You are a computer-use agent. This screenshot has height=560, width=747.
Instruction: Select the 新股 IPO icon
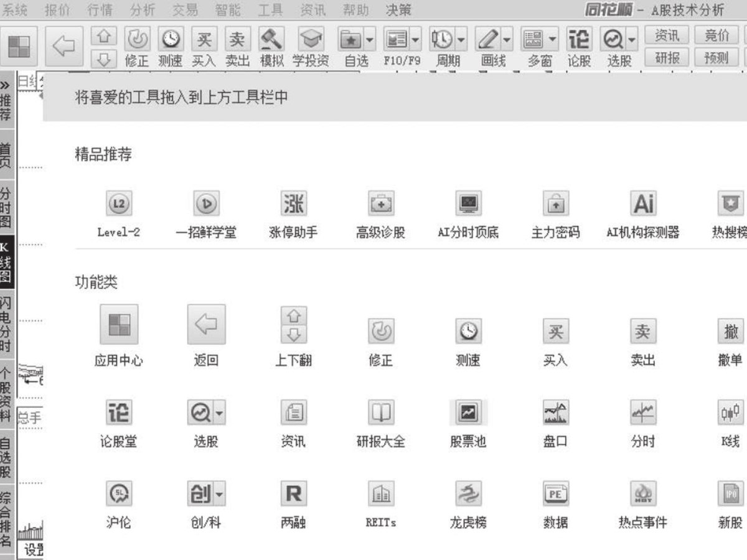click(x=730, y=493)
